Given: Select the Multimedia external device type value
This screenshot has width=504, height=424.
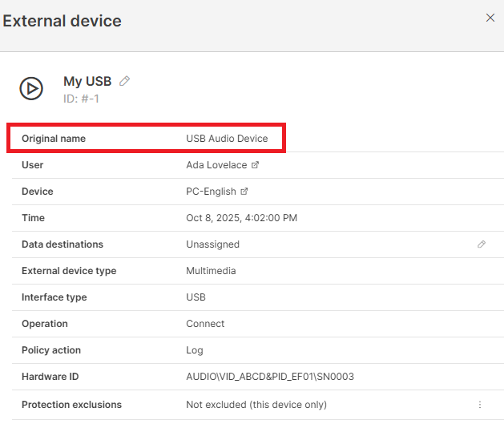Looking at the screenshot, I should click(211, 271).
